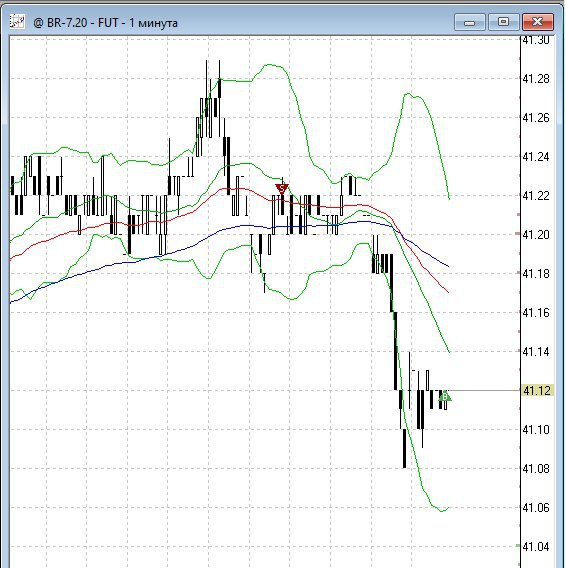Click the 41.22 price axis label
This screenshot has height=568, width=566.
(x=536, y=196)
